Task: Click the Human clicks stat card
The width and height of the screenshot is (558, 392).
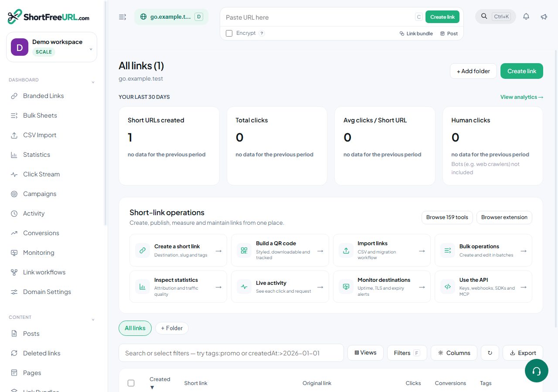Action: (x=493, y=146)
